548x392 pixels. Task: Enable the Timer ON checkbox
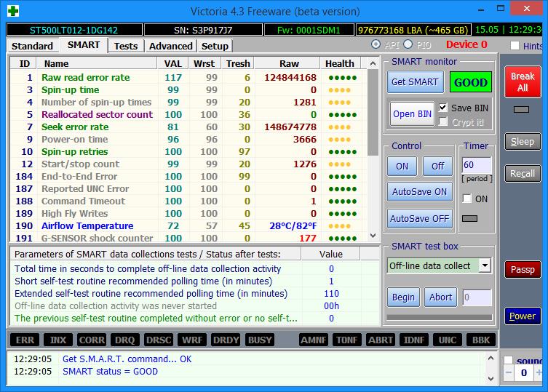[467, 199]
